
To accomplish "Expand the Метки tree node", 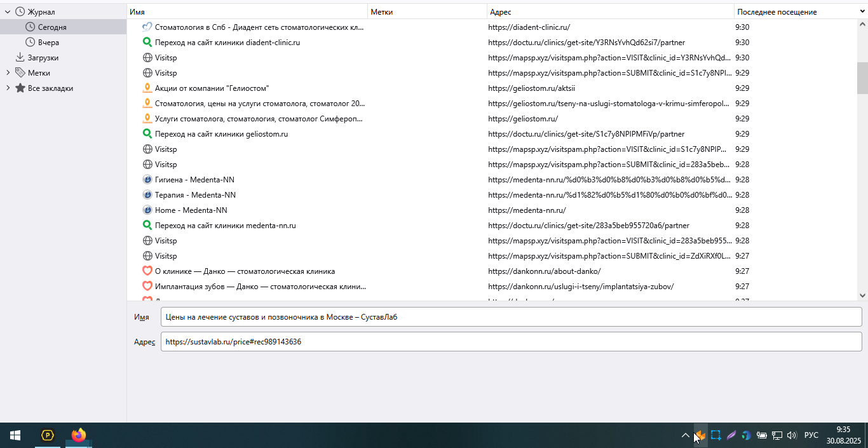I will (x=8, y=72).
